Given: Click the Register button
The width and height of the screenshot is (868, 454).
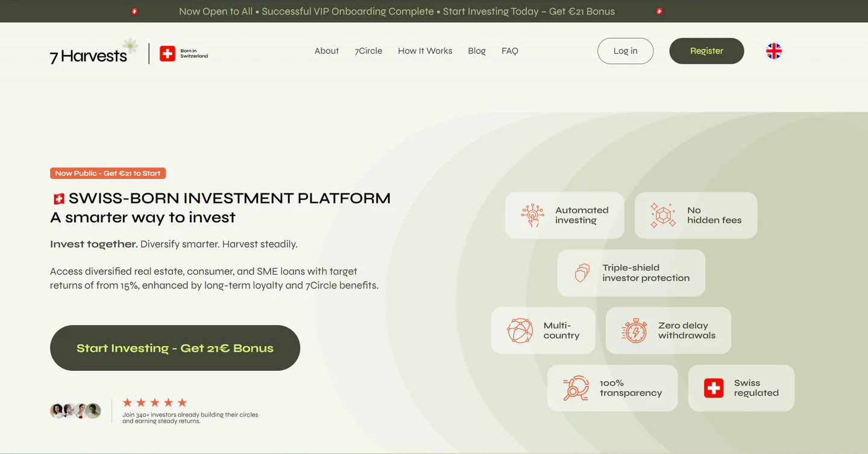Looking at the screenshot, I should coord(706,51).
